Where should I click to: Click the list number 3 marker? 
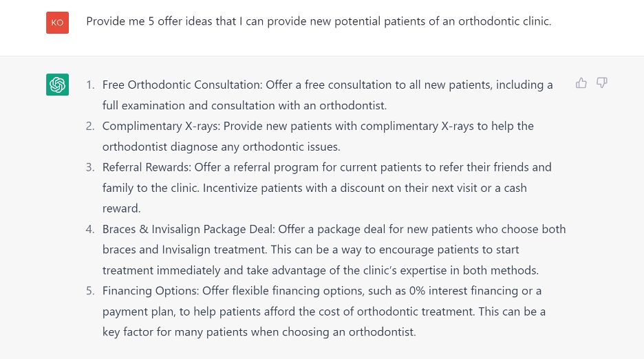(x=90, y=167)
